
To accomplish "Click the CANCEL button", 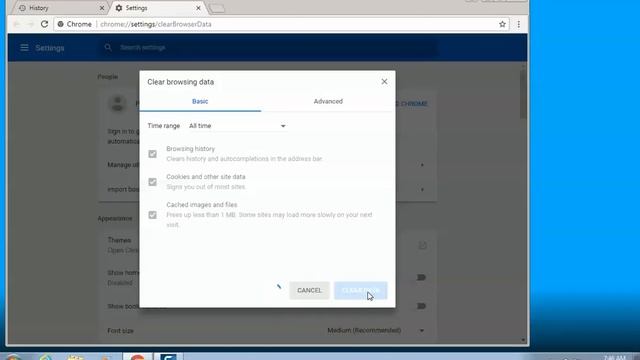I will pos(309,290).
